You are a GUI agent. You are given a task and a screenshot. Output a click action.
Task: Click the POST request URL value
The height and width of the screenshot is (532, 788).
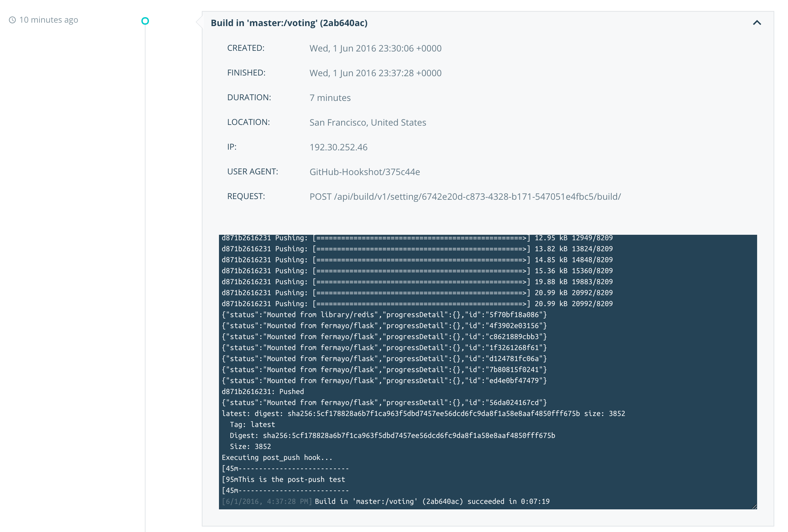point(465,197)
